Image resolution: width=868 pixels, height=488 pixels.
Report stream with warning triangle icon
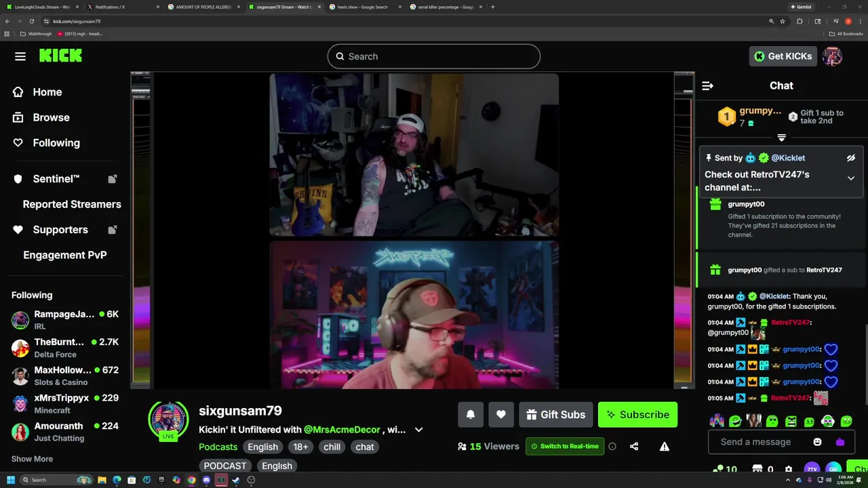coord(665,447)
